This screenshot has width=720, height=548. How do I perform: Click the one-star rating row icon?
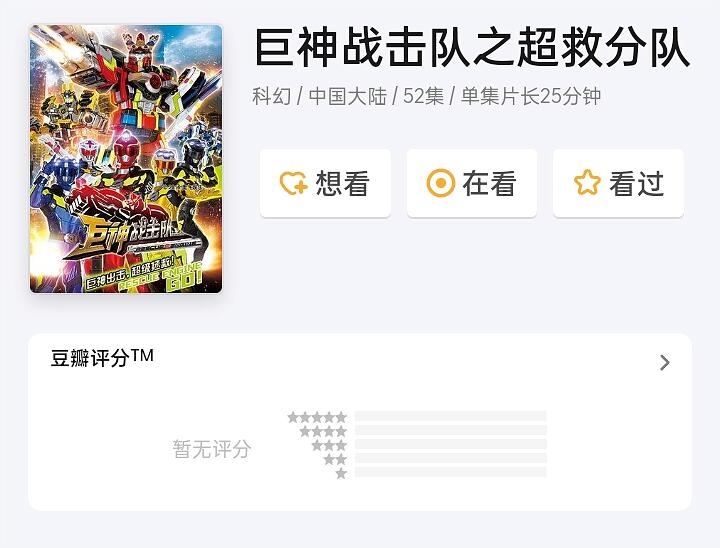(341, 473)
